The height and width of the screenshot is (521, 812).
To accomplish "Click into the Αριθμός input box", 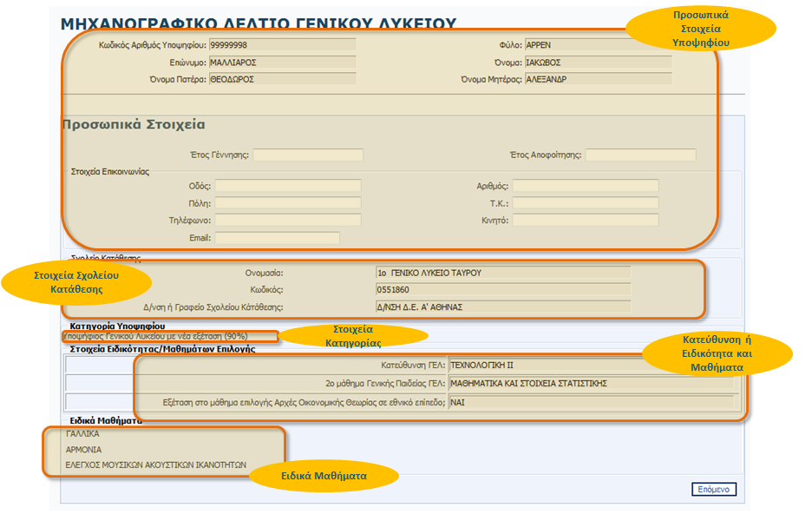I will click(x=586, y=186).
